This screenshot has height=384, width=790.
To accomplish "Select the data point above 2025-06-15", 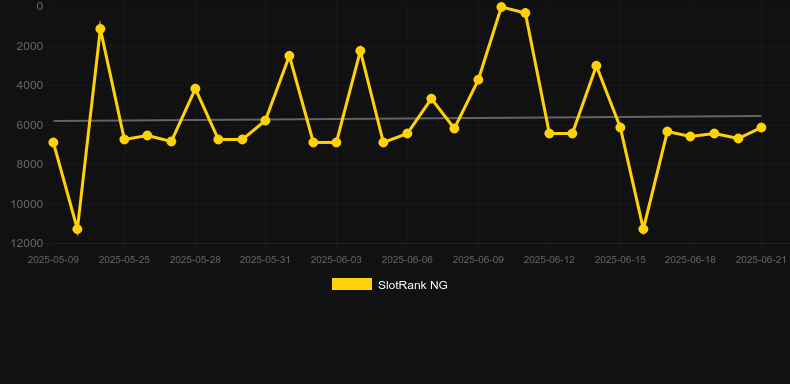I will [620, 127].
